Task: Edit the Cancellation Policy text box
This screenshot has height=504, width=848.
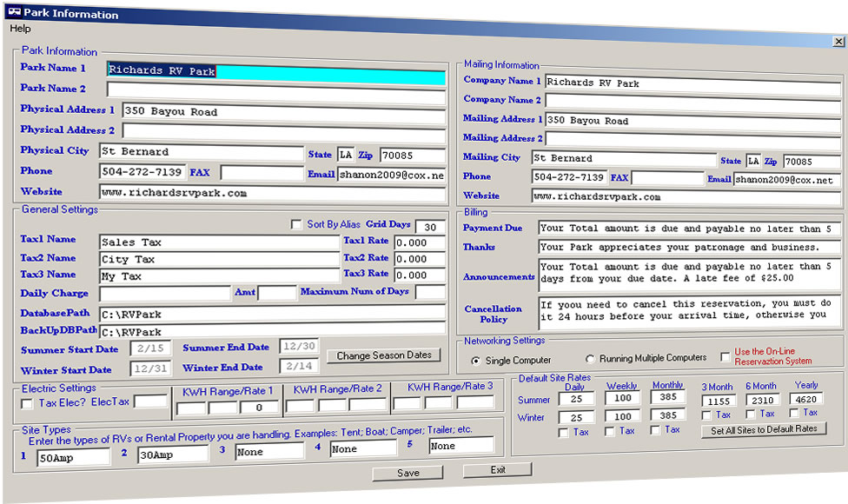Action: [x=690, y=312]
